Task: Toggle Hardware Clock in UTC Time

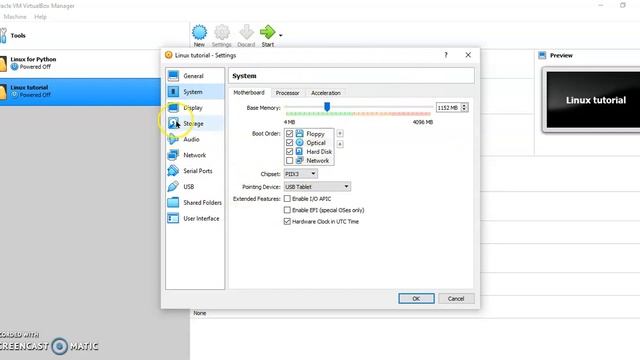Action: (x=287, y=222)
